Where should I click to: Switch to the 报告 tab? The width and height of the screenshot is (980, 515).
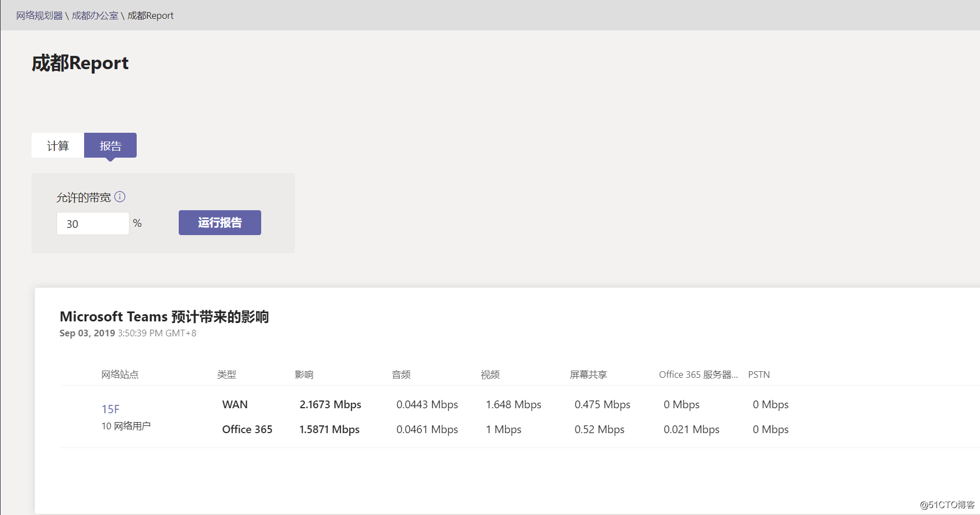(x=110, y=145)
